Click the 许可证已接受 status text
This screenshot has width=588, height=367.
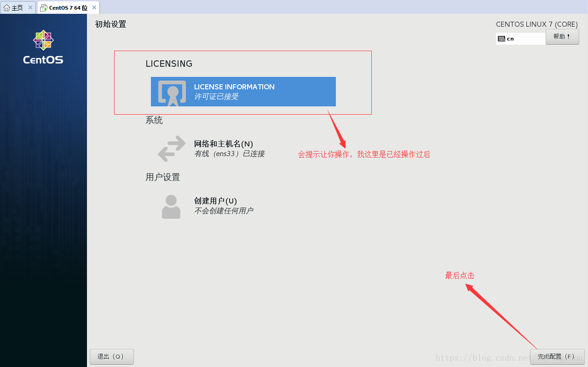click(x=216, y=97)
